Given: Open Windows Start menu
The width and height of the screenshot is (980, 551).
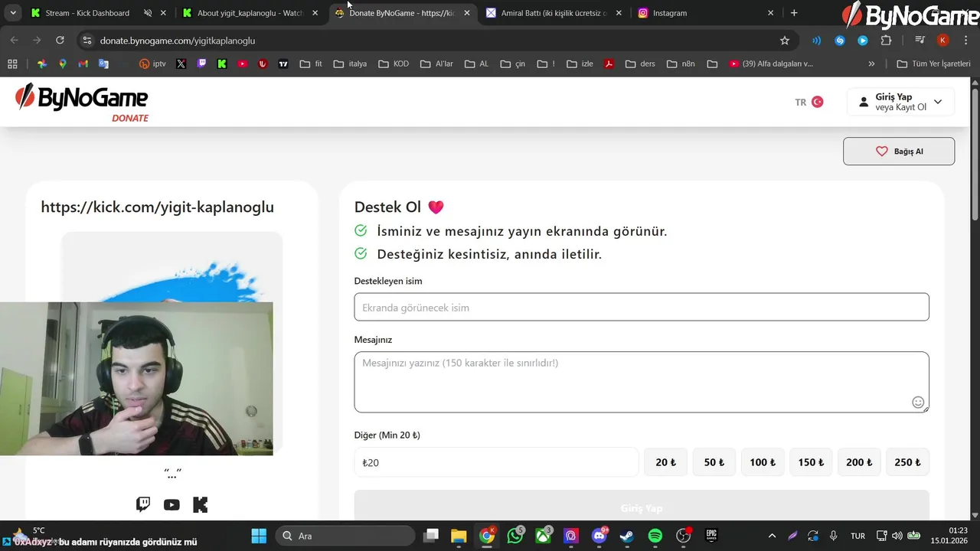Looking at the screenshot, I should click(259, 536).
